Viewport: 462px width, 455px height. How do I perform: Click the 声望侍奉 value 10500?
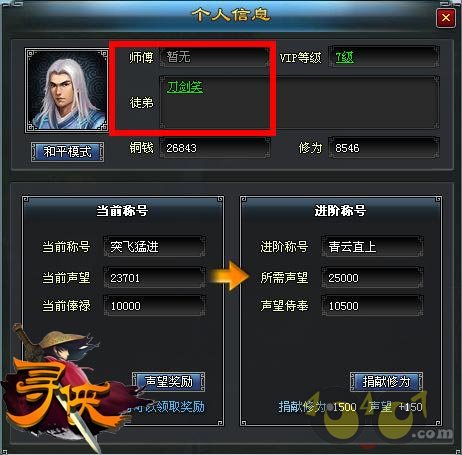[x=372, y=305]
